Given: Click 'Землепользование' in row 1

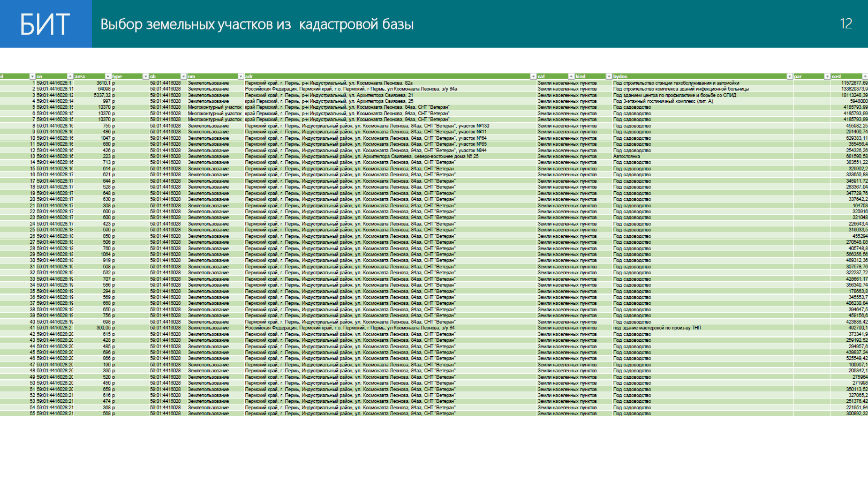Looking at the screenshot, I should click(208, 83).
